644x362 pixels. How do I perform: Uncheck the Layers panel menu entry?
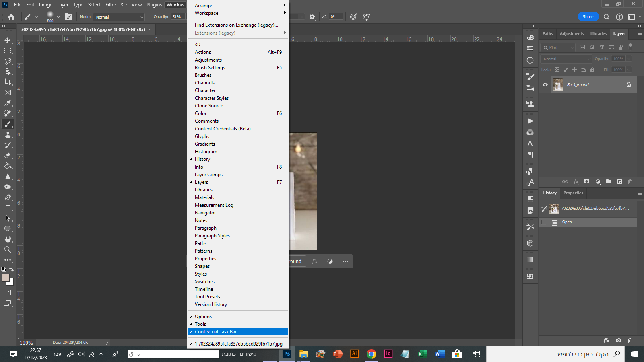(201, 182)
